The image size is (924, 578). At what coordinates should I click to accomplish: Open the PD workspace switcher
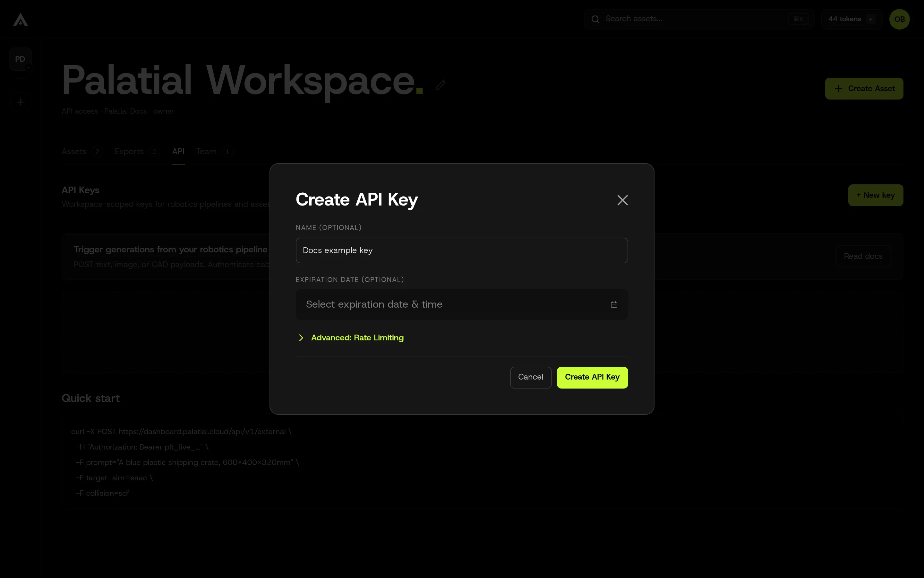[20, 59]
